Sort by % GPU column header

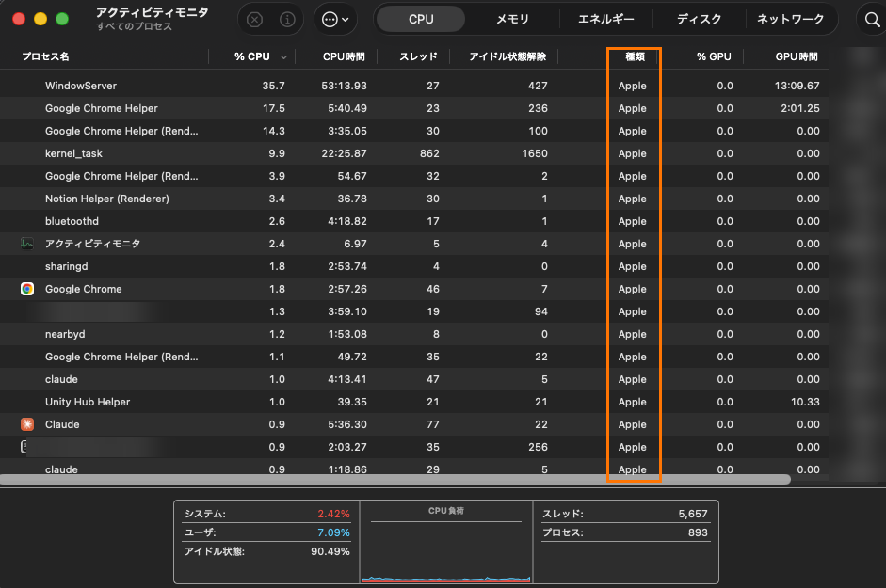click(714, 57)
